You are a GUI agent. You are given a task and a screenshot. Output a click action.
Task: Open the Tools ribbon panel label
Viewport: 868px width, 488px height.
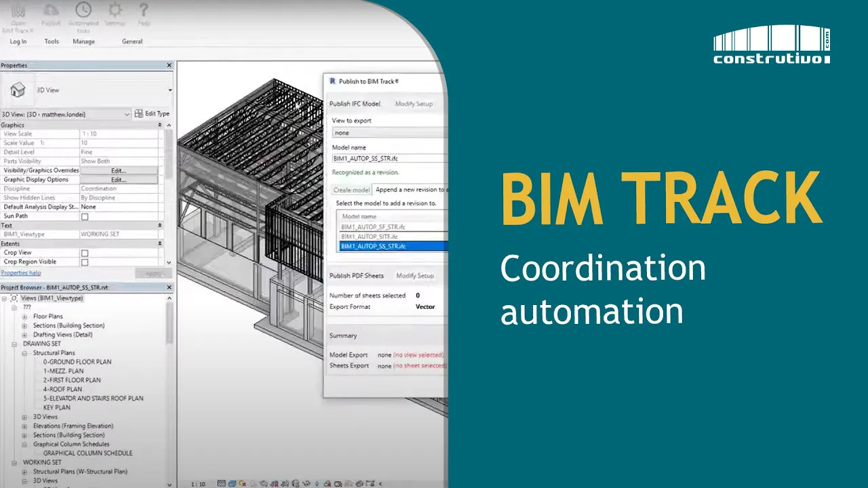click(x=52, y=41)
